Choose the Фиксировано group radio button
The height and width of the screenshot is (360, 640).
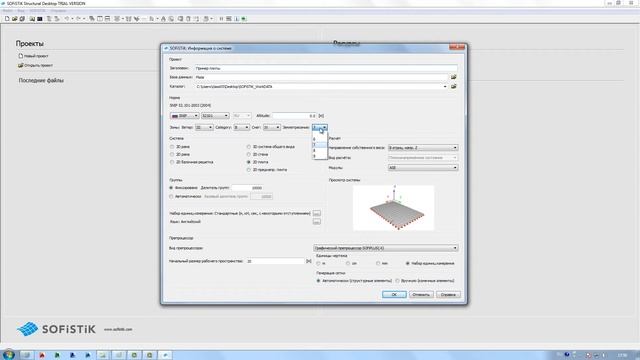tap(171, 188)
